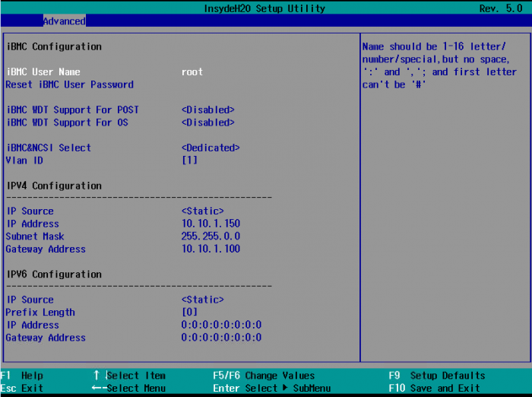The width and height of the screenshot is (532, 397).
Task: Toggle iBMC WDT Support For OS value
Action: (207, 122)
